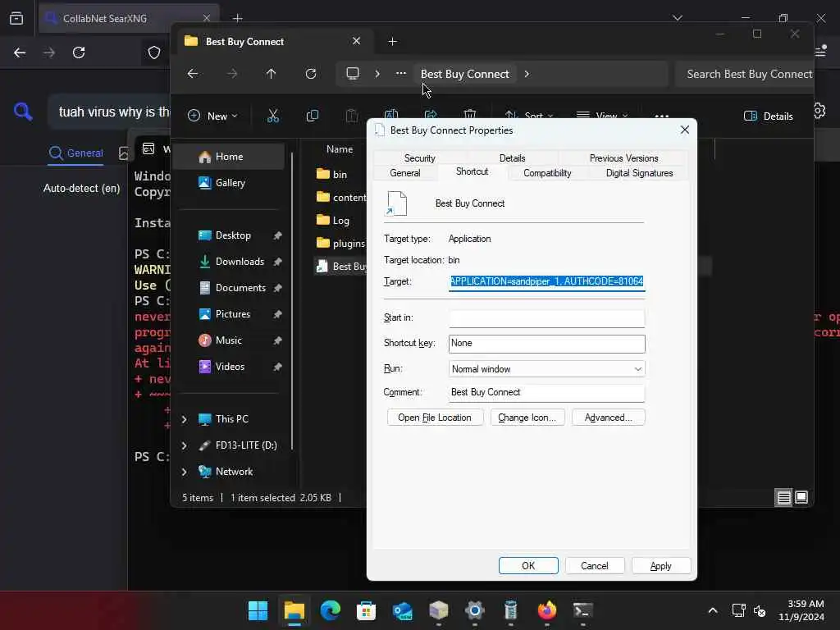840x630 pixels.
Task: Click the Shortcut key field
Action: [547, 344]
